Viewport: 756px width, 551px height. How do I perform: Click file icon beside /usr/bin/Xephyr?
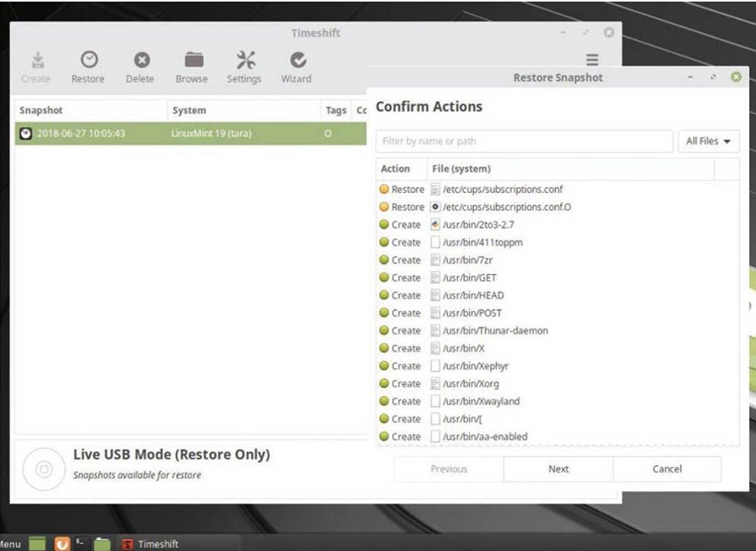pyautogui.click(x=435, y=366)
